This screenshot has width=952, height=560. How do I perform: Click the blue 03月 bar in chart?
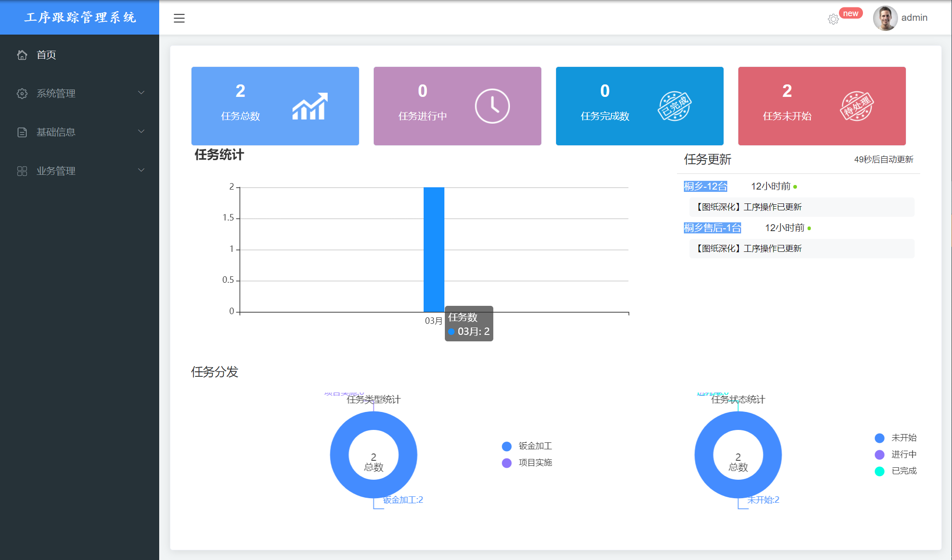[x=434, y=250]
